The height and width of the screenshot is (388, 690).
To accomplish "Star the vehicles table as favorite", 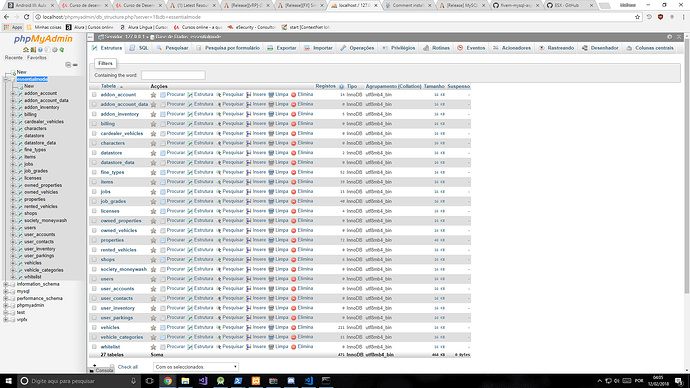I will 153,327.
